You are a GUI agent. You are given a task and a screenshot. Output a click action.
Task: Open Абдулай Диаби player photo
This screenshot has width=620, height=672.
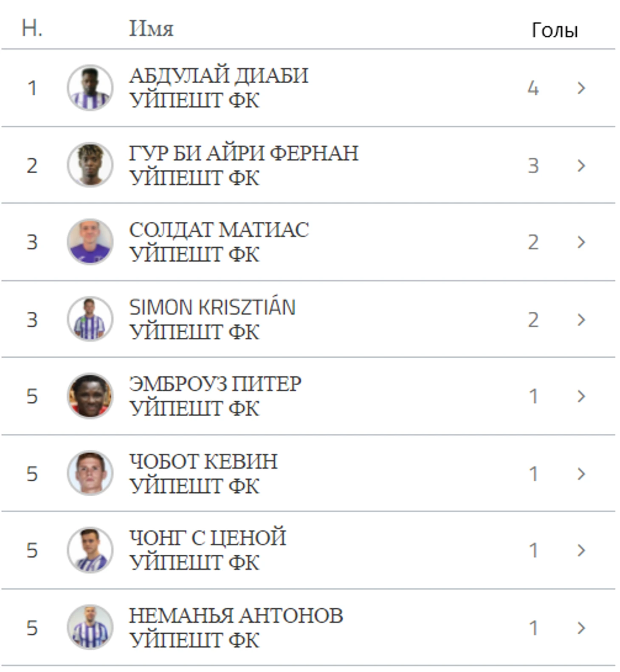tap(90, 88)
